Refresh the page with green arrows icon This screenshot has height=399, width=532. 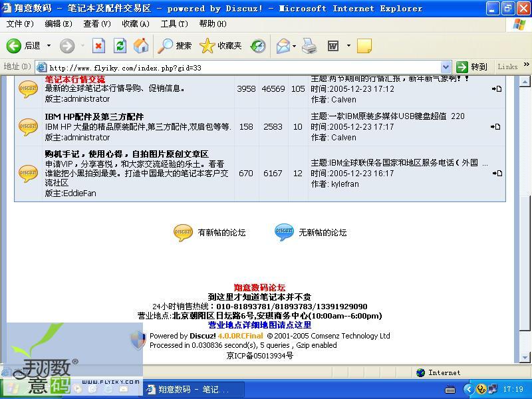tap(120, 46)
